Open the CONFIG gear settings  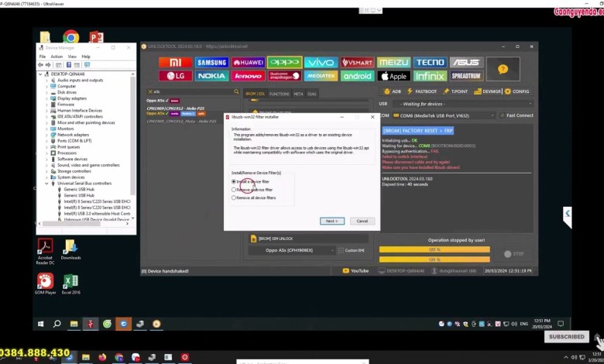[x=516, y=91]
